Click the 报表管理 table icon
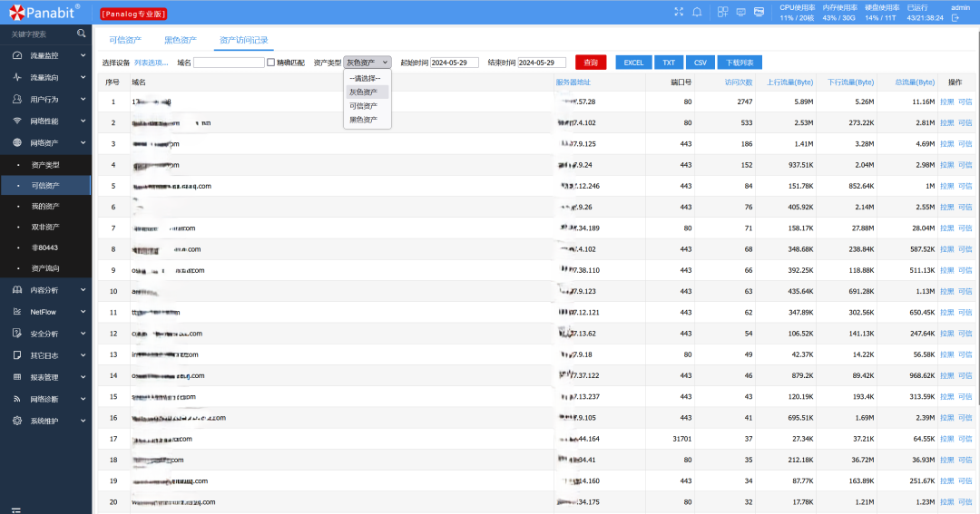Image resolution: width=980 pixels, height=514 pixels. 17,377
